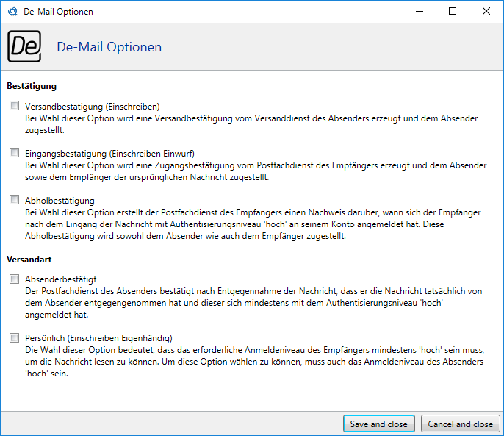Screen dimensions: 504x436
Task: Click the 'Versandart' section heading
Action: 29,260
